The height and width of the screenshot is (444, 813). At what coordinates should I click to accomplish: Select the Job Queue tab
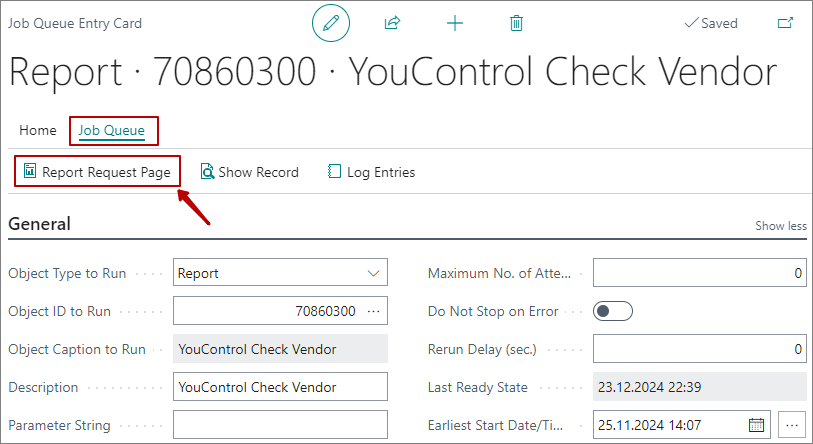(111, 130)
